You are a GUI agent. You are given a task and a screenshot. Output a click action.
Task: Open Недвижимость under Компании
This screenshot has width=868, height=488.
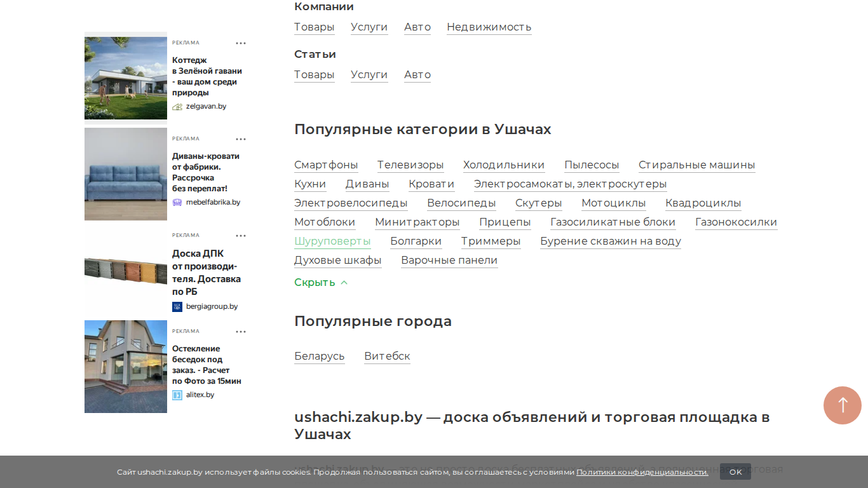[489, 27]
